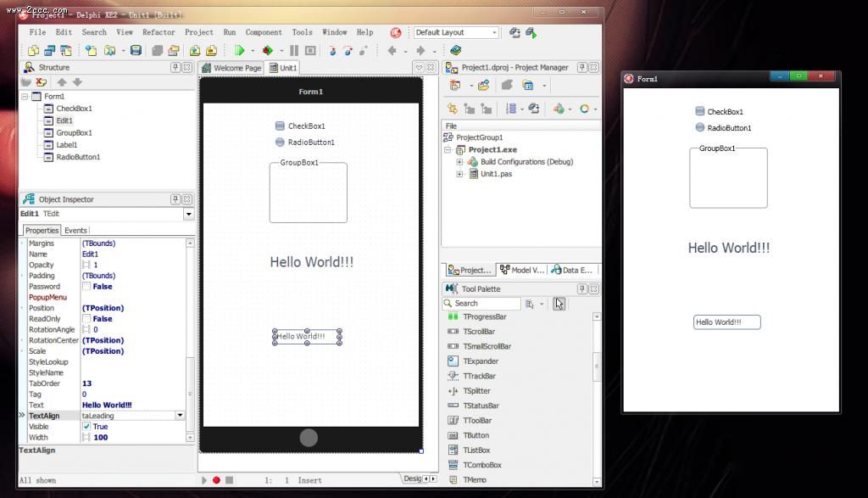Viewport: 868px width, 498px height.
Task: Select GroupBox1 in the Structure tree
Action: (74, 133)
